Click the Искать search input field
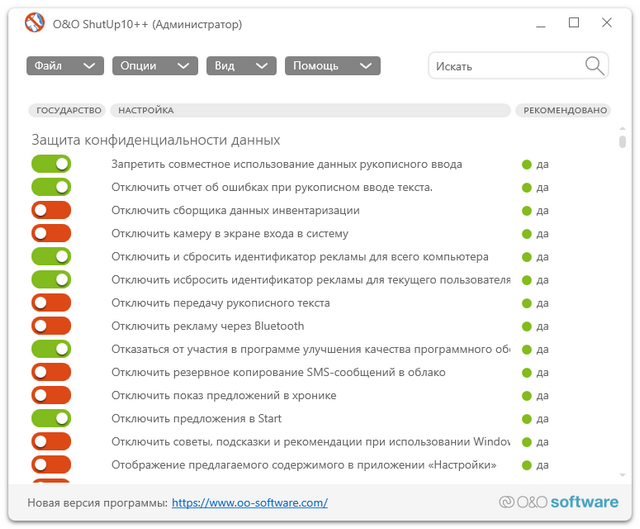 (x=505, y=66)
